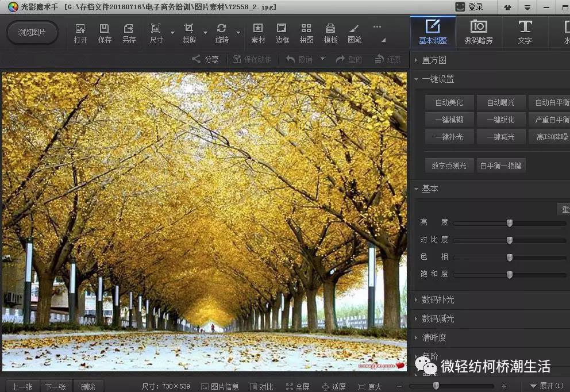Open the 边框 border tool
The image size is (570, 392).
(x=282, y=32)
